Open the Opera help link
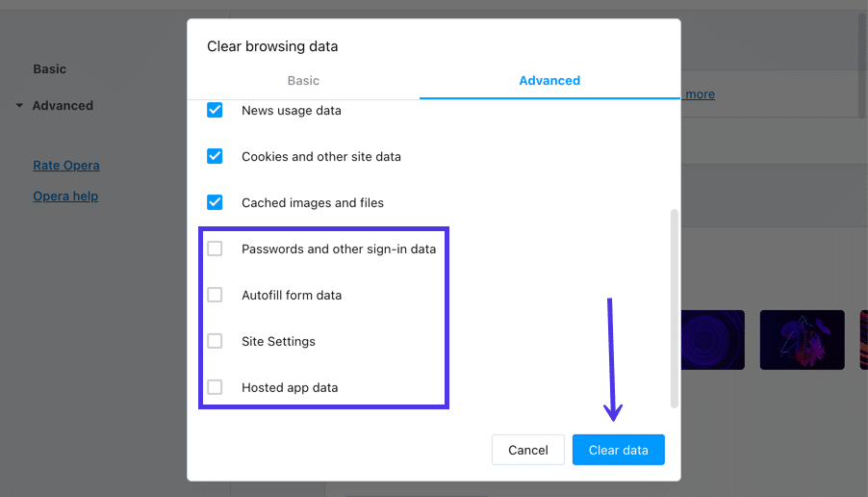This screenshot has width=868, height=497. 65,196
